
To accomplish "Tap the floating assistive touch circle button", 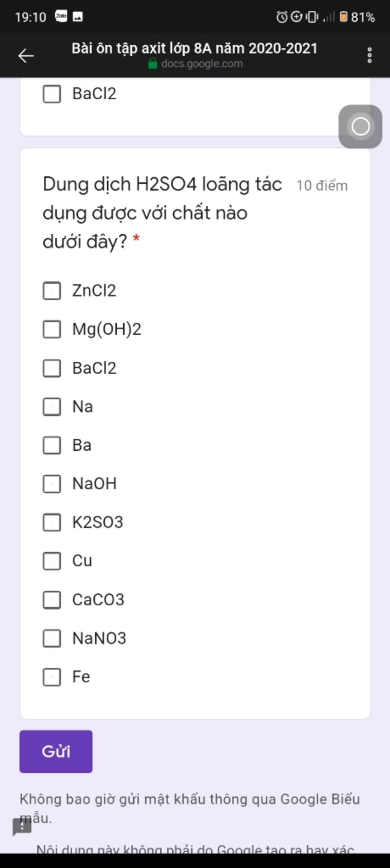I will [x=360, y=126].
